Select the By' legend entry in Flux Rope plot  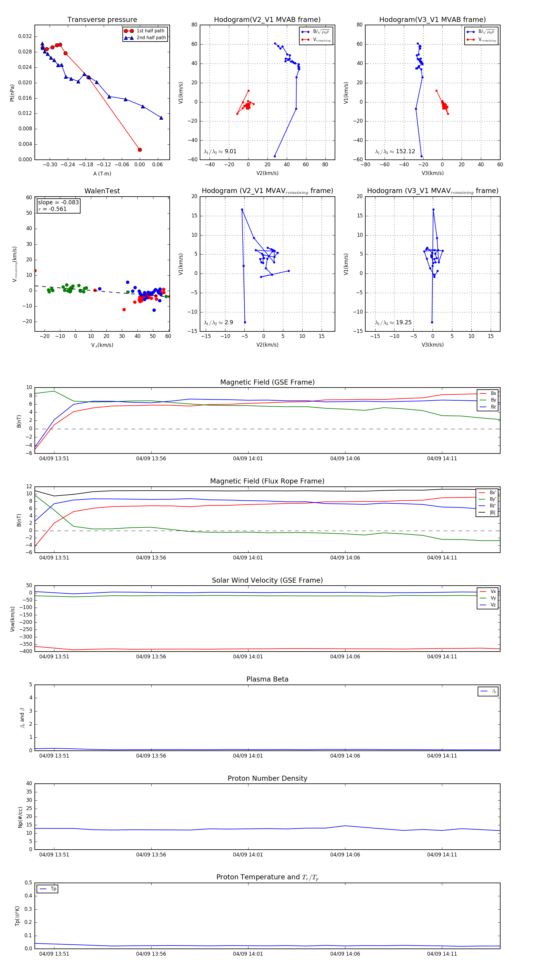pyautogui.click(x=487, y=499)
